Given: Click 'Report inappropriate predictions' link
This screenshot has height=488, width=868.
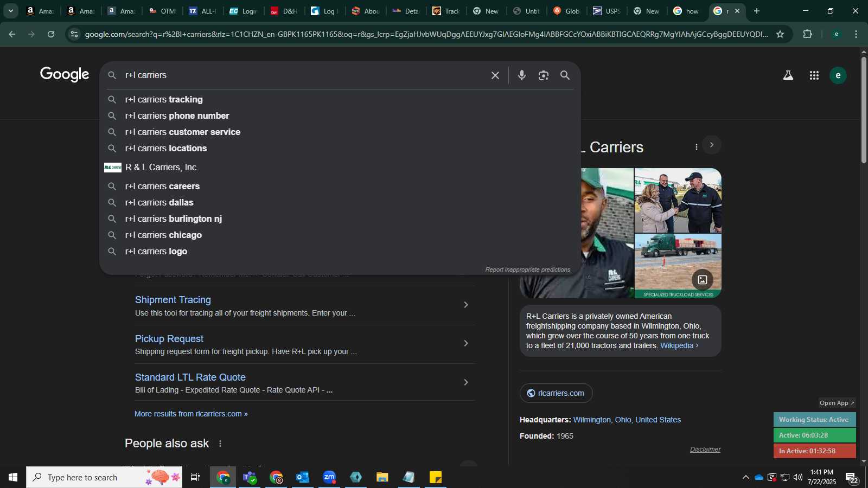Looking at the screenshot, I should [527, 269].
